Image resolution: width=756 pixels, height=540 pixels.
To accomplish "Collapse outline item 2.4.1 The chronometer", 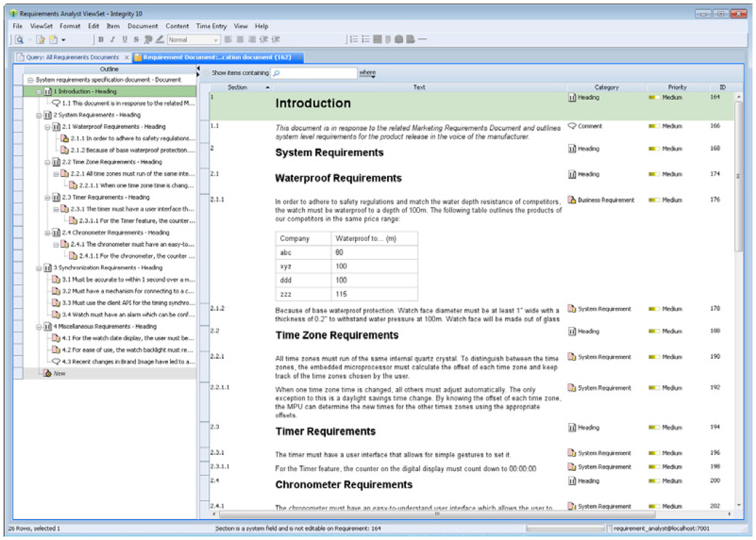I will pyautogui.click(x=56, y=245).
